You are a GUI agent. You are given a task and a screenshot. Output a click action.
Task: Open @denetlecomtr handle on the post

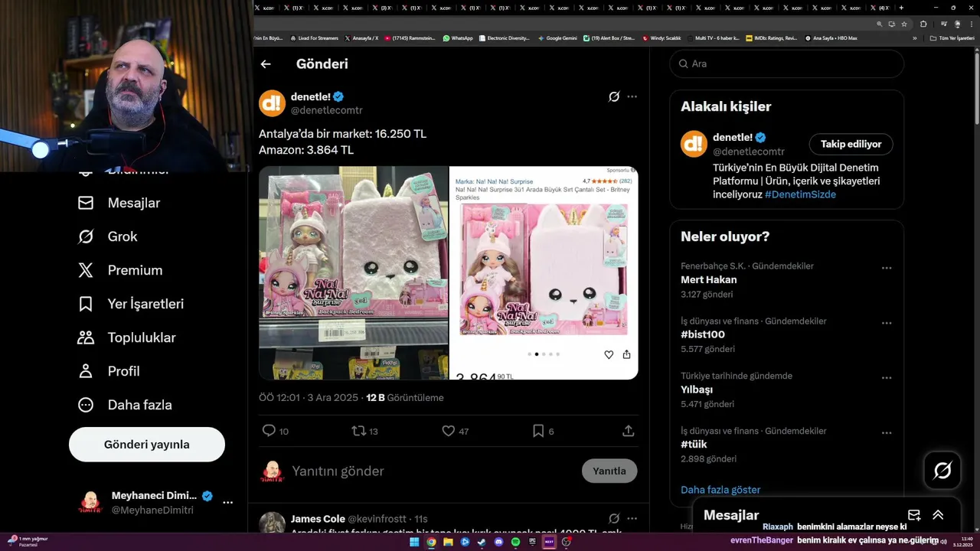tap(327, 110)
